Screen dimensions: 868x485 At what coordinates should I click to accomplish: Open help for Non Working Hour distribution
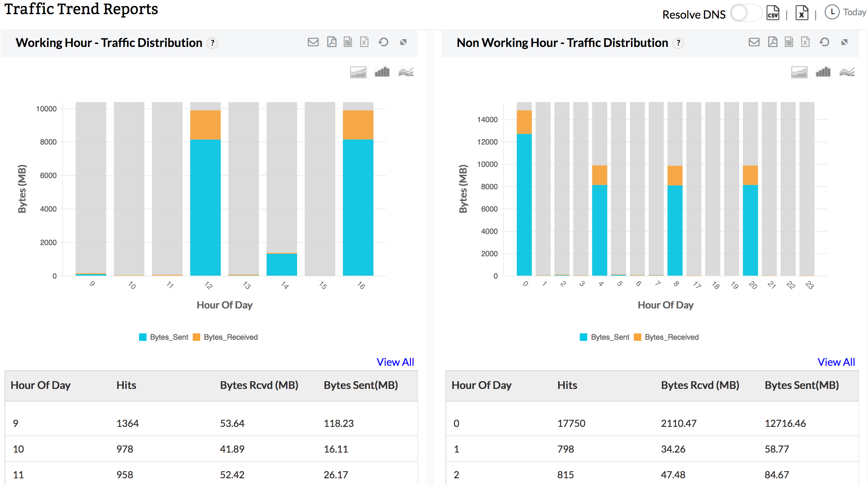(x=678, y=43)
